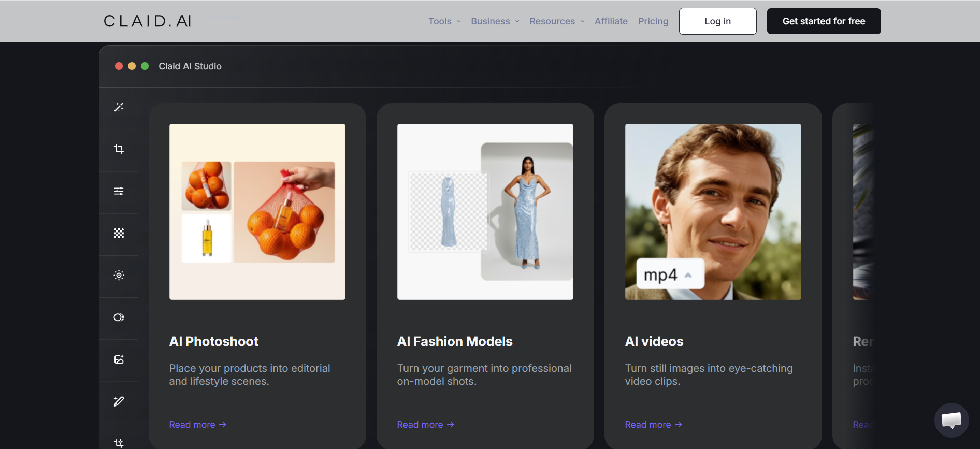
Task: Click the CLAID.AI logo
Action: point(148,21)
